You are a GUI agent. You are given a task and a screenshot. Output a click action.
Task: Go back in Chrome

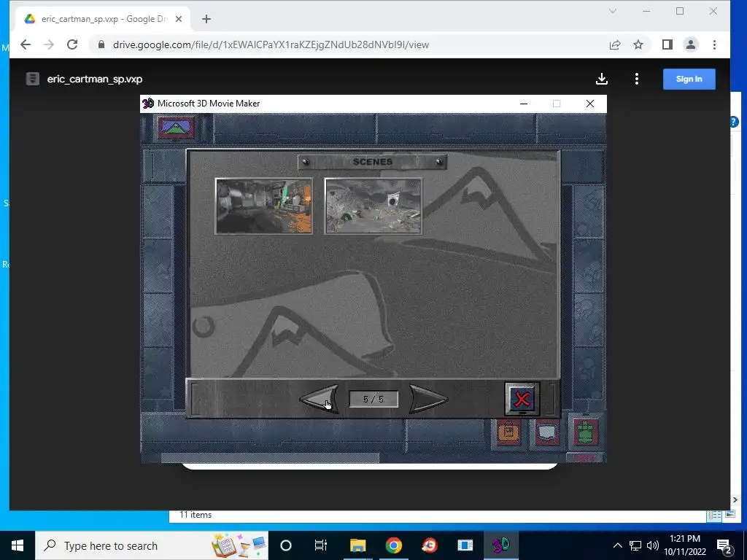click(x=26, y=44)
